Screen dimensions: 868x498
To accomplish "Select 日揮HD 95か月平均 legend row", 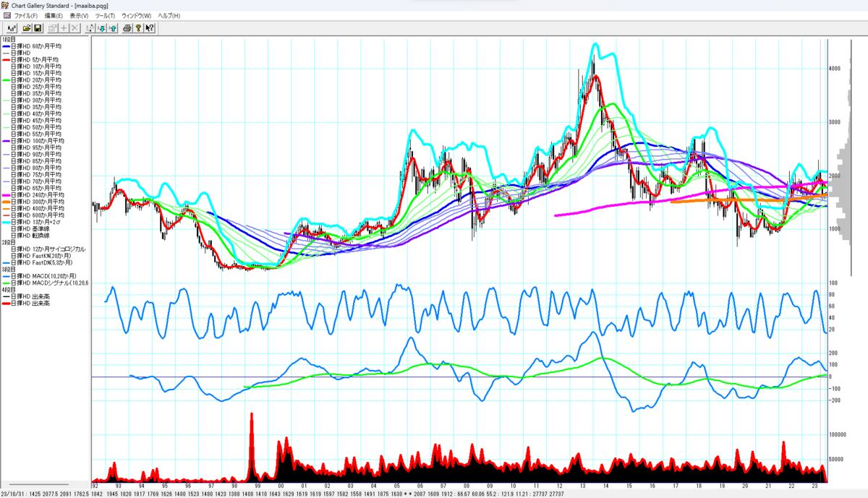I will 36,147.
